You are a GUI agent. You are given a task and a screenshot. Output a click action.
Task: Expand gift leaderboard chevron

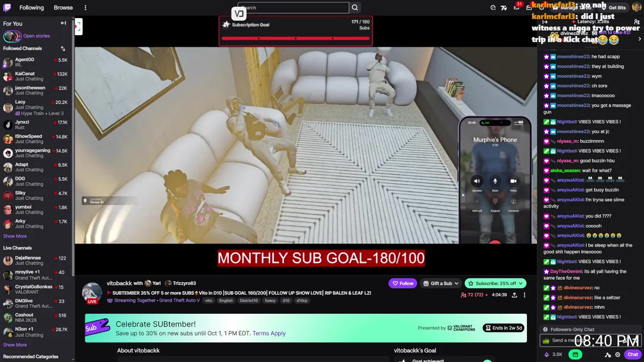(x=639, y=39)
